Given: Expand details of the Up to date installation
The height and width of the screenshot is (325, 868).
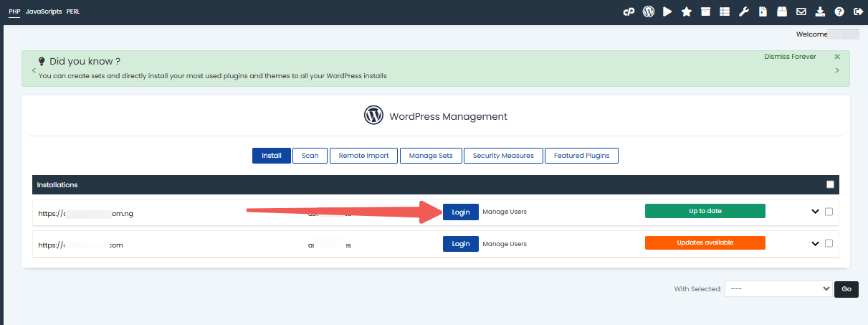Looking at the screenshot, I should coord(815,212).
